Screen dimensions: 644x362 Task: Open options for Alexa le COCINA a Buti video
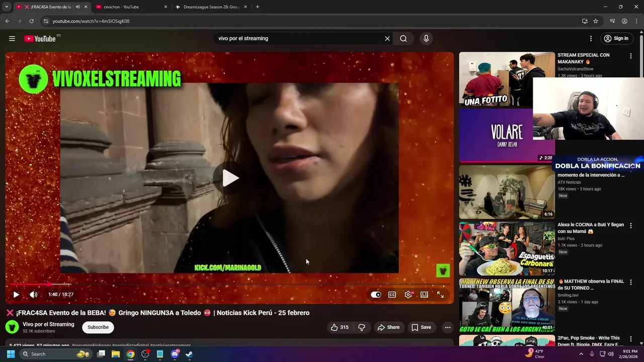coord(631,226)
